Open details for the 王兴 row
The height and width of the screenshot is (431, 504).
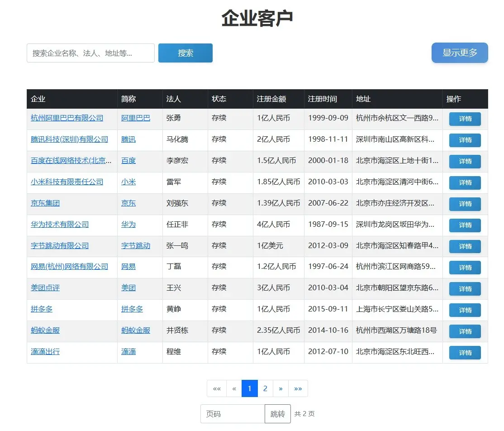click(x=465, y=289)
